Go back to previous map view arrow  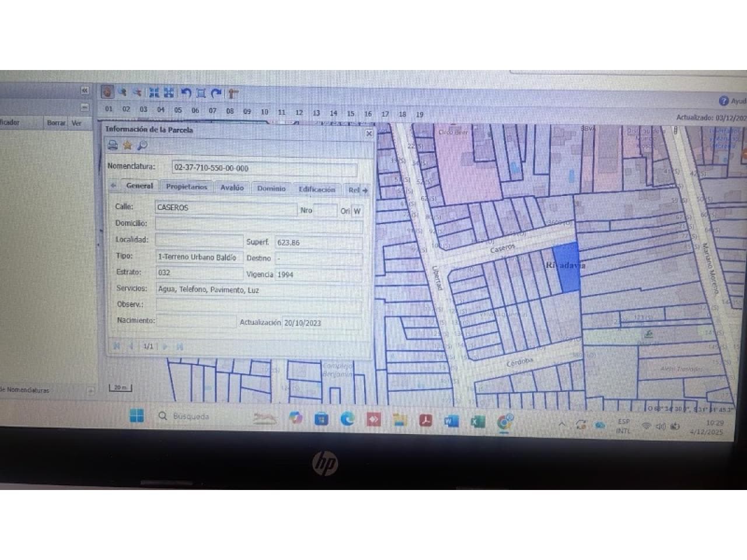coord(186,93)
